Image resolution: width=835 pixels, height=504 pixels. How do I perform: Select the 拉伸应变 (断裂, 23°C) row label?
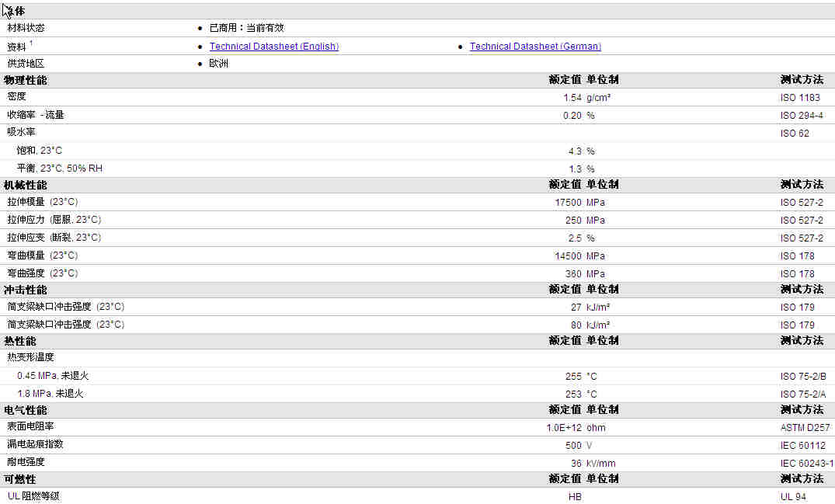point(54,238)
